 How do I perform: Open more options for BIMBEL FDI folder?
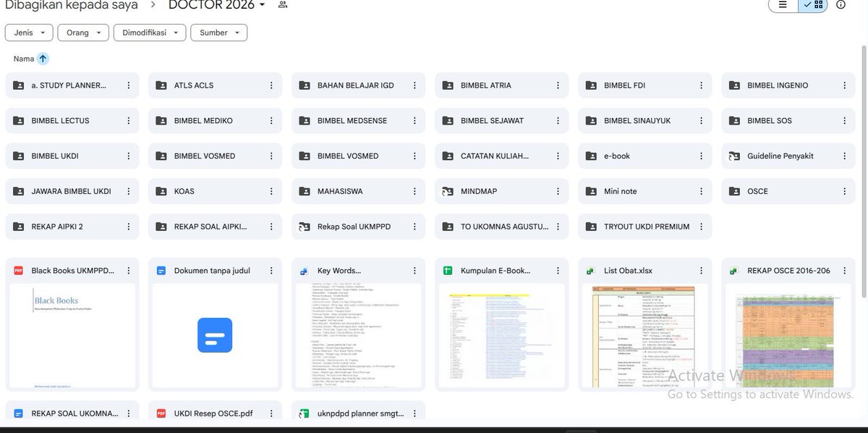701,85
